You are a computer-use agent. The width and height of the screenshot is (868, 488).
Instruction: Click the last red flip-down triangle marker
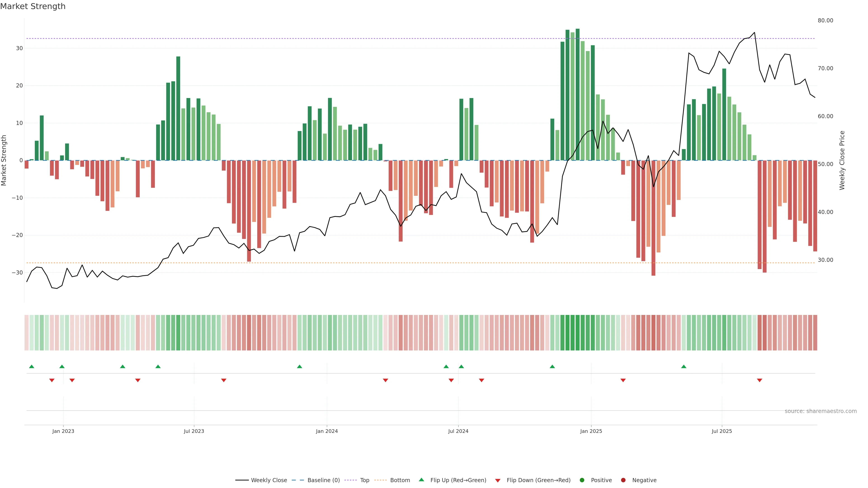click(759, 380)
